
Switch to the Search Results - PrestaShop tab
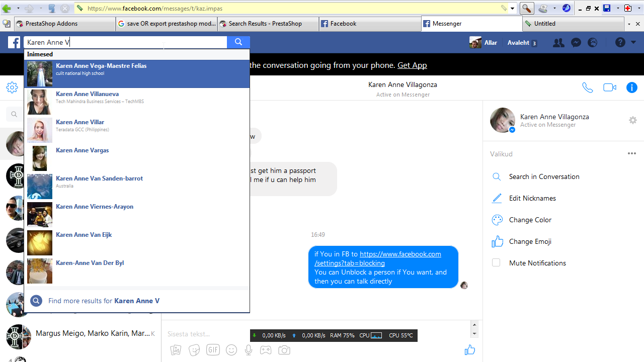268,24
